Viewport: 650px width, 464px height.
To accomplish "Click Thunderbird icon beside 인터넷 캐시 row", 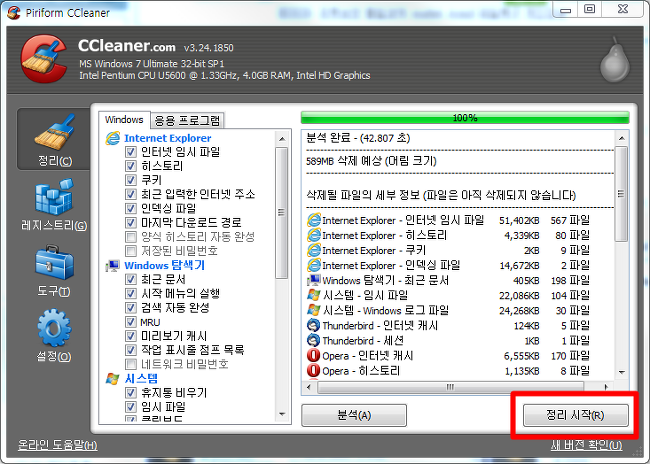I will point(314,325).
